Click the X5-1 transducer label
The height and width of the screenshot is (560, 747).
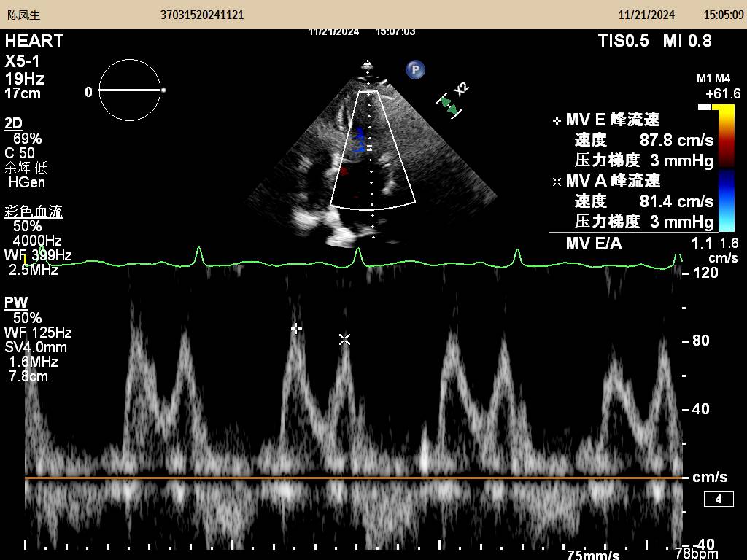pos(23,61)
